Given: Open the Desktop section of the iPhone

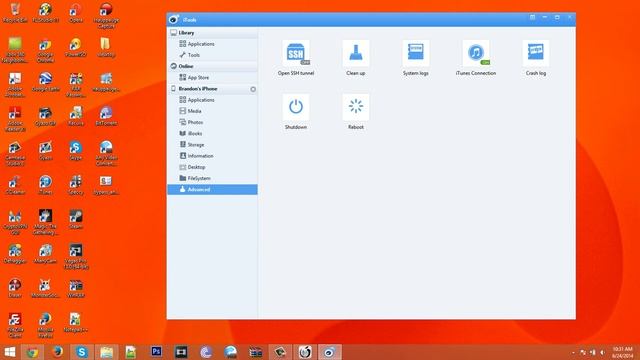Looking at the screenshot, I should pos(212,167).
